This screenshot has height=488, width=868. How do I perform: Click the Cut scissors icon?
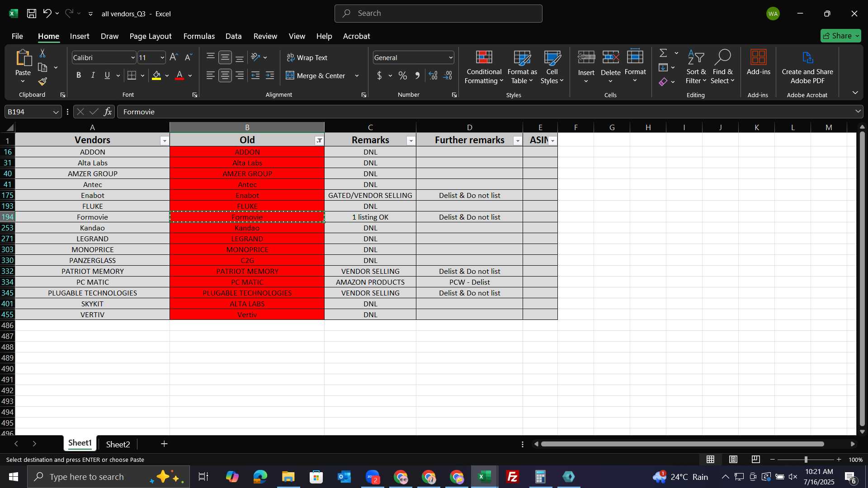[42, 53]
